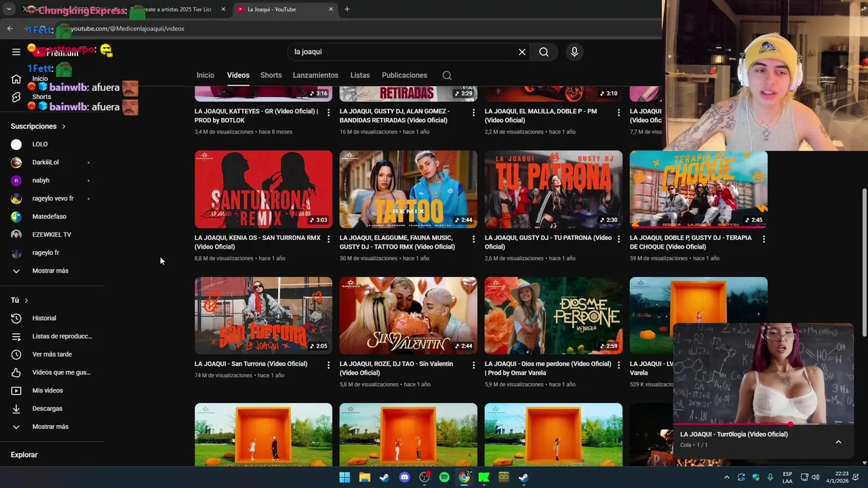Viewport: 868px width, 488px height.
Task: Open the Publicaciones tab
Action: [404, 75]
